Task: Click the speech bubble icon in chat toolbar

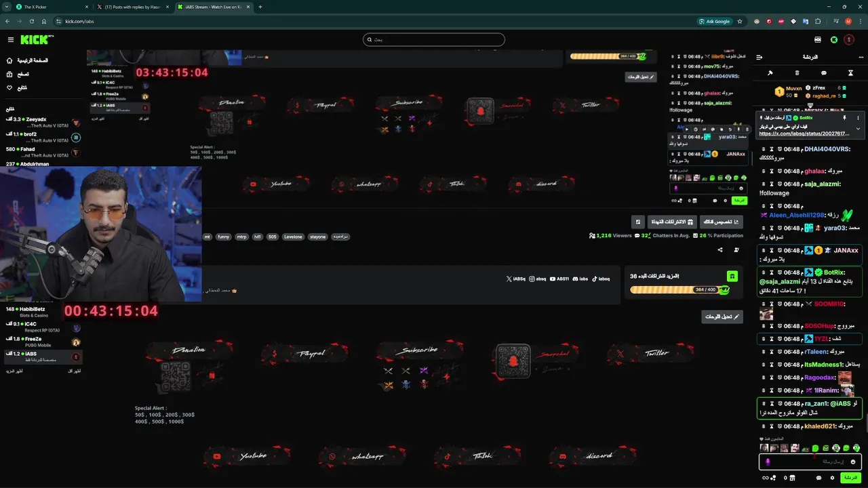Action: pyautogui.click(x=824, y=73)
